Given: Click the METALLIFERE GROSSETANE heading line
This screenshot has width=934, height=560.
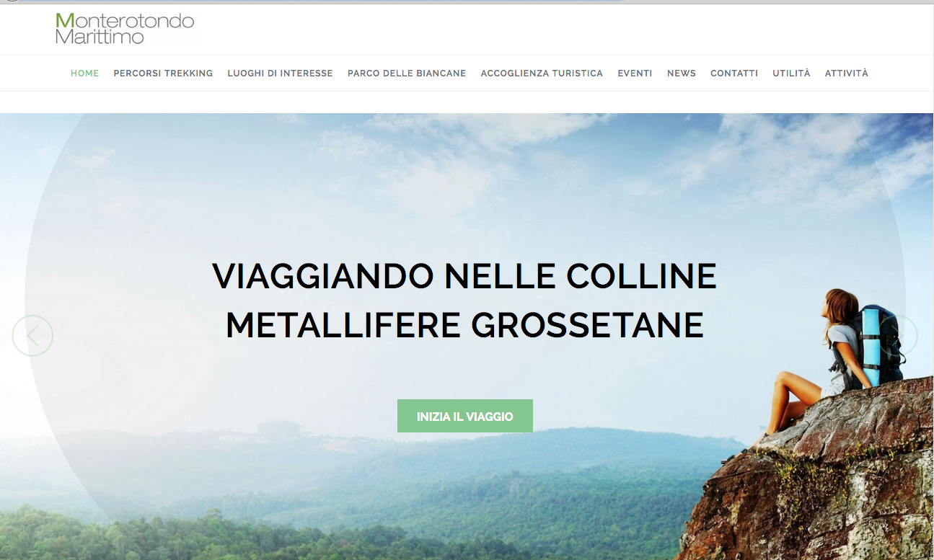Looking at the screenshot, I should pos(464,326).
